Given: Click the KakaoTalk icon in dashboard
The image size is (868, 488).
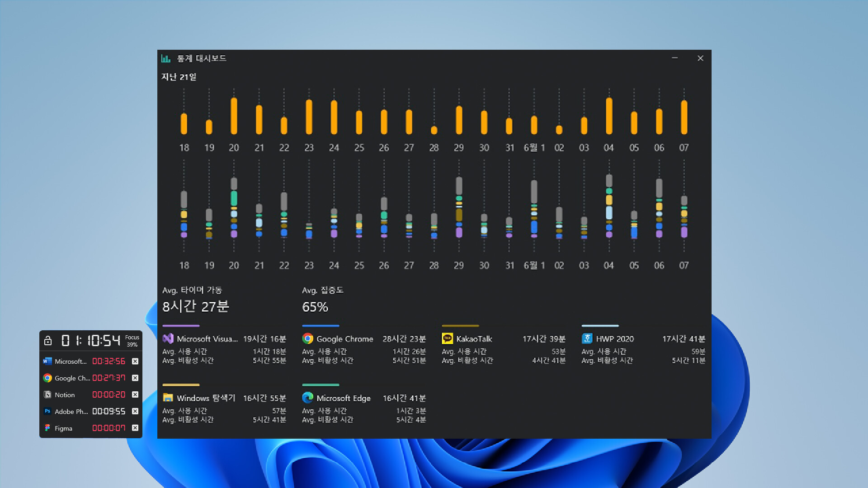Looking at the screenshot, I should coord(447,339).
